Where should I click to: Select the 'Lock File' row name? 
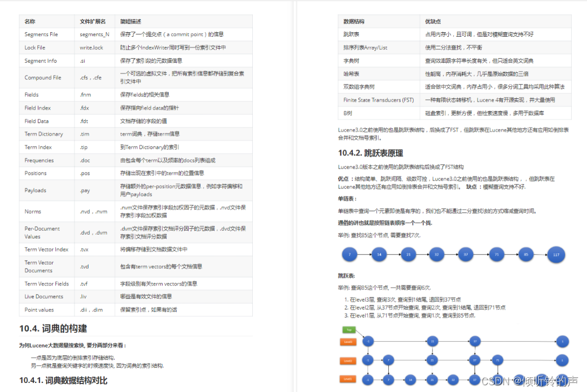[x=47, y=47]
